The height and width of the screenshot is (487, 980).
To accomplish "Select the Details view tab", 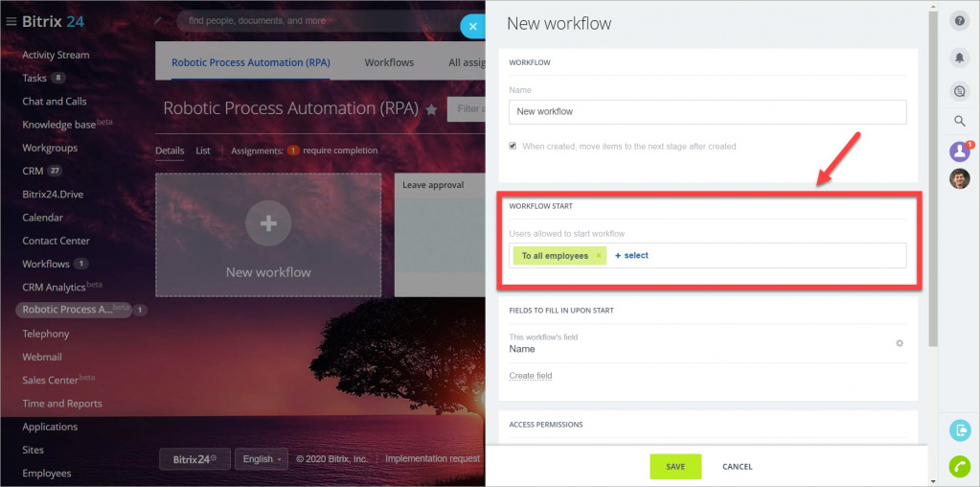I will pos(170,151).
